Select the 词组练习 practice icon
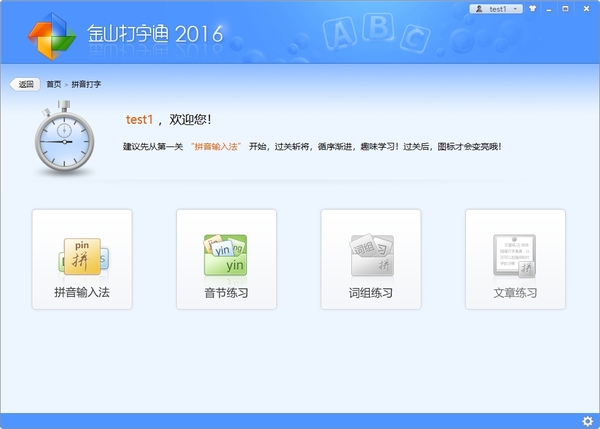 [x=370, y=256]
